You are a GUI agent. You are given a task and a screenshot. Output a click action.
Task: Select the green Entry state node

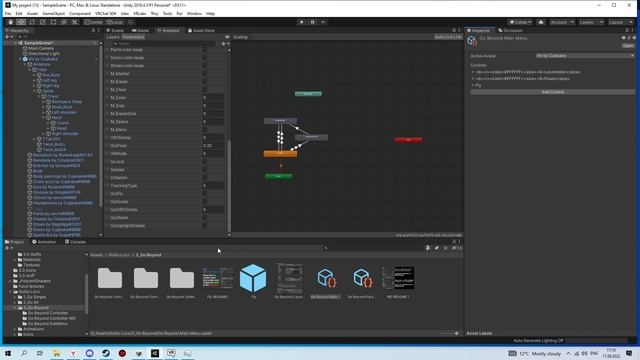click(279, 176)
